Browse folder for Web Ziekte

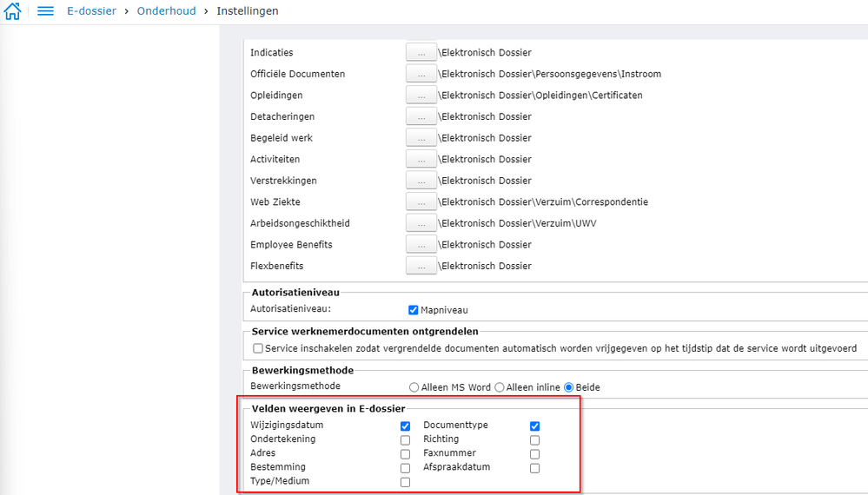pyautogui.click(x=421, y=202)
